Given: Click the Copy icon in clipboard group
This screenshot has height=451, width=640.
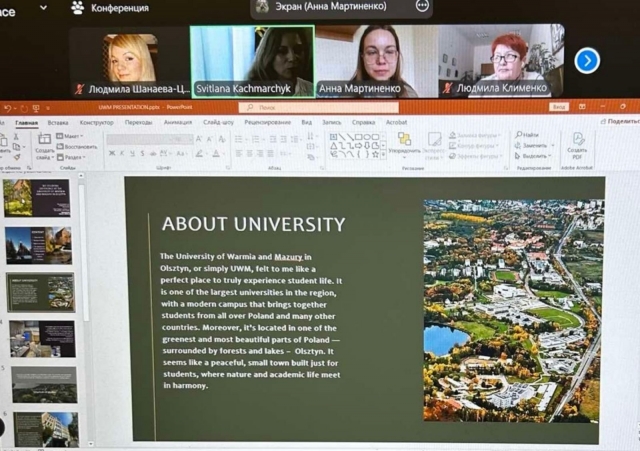Looking at the screenshot, I should [17, 147].
